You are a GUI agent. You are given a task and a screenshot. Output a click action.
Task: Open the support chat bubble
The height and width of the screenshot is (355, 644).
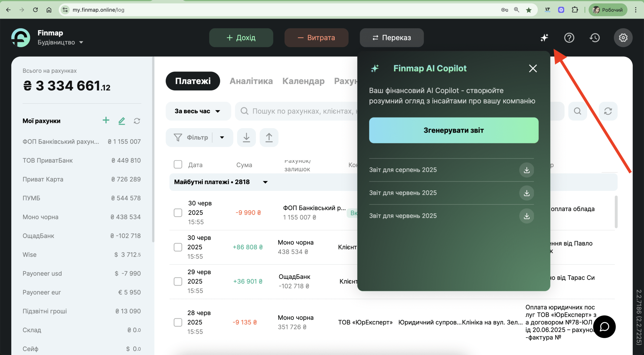point(605,327)
